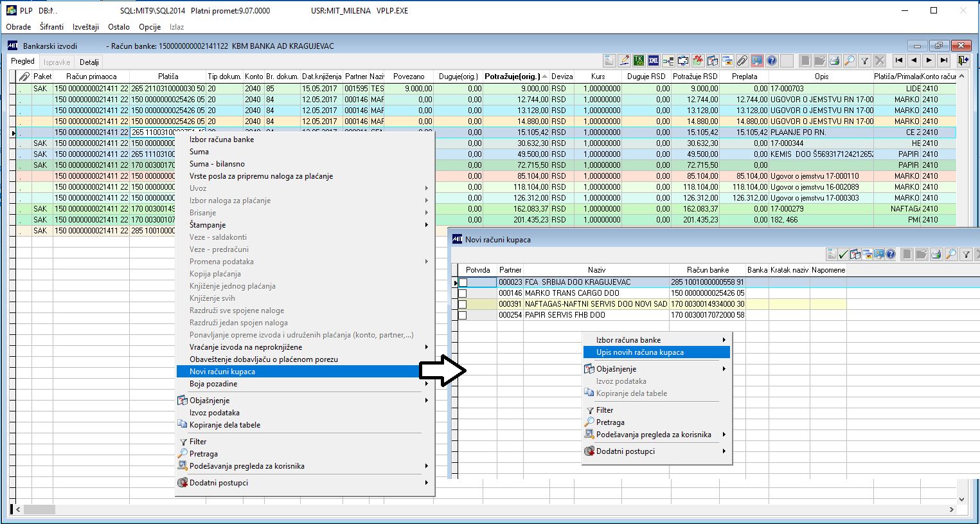Image resolution: width=980 pixels, height=524 pixels.
Task: Click the magnifier search icon in Bankarski izvodi toolbar
Action: (849, 60)
